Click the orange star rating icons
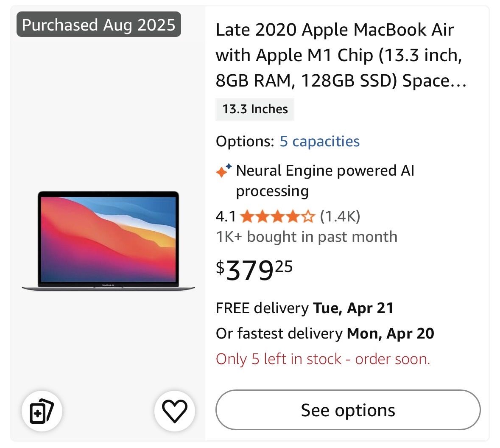This screenshot has width=500, height=448. (x=277, y=217)
